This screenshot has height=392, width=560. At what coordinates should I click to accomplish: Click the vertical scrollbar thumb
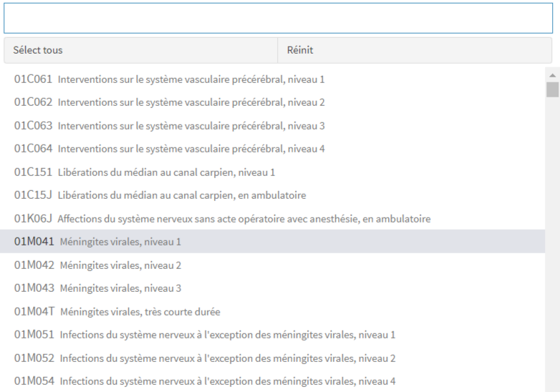pos(552,89)
